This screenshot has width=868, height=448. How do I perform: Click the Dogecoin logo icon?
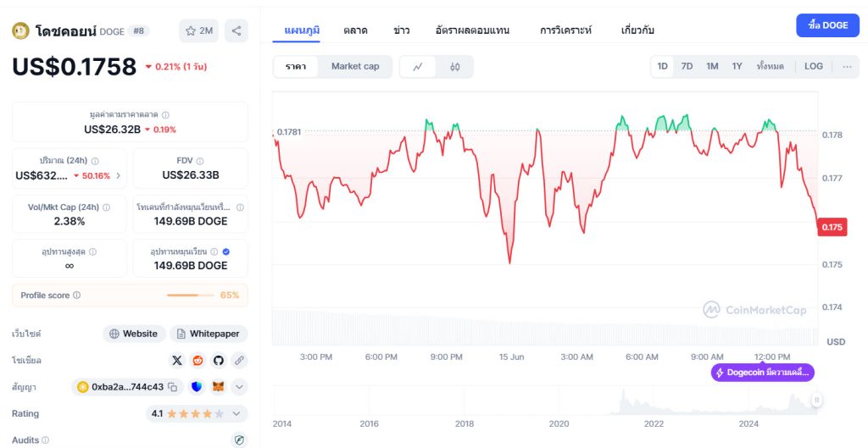[x=20, y=30]
